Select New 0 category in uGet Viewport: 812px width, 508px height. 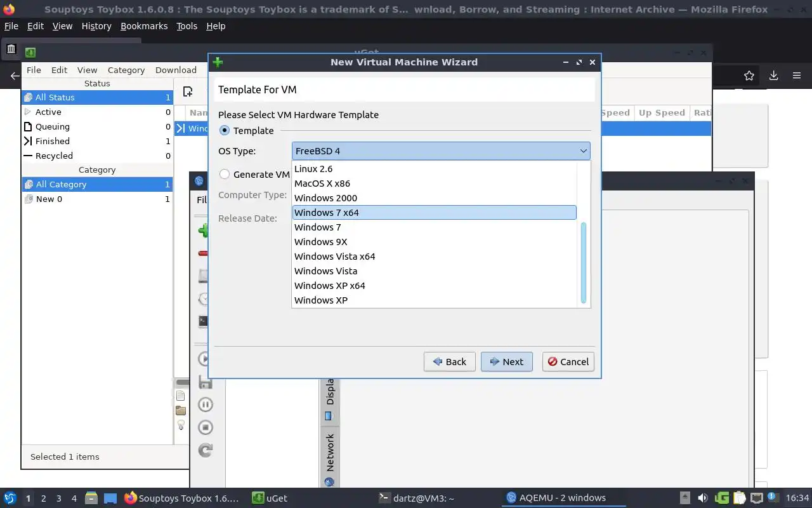tap(97, 199)
